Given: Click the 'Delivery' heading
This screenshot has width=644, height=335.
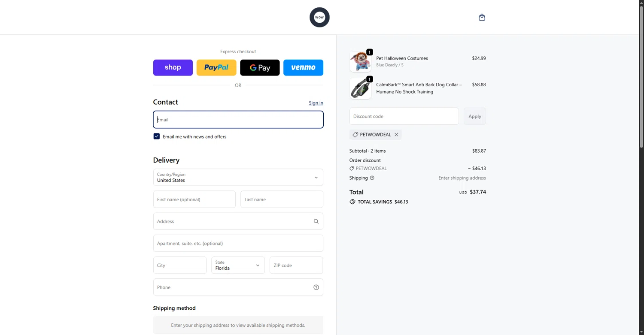Looking at the screenshot, I should (166, 160).
